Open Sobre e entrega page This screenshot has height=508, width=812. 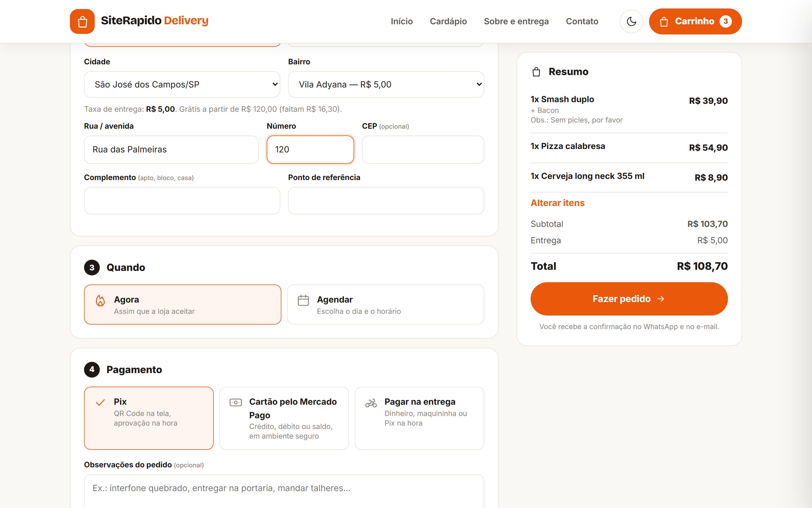[x=516, y=21]
